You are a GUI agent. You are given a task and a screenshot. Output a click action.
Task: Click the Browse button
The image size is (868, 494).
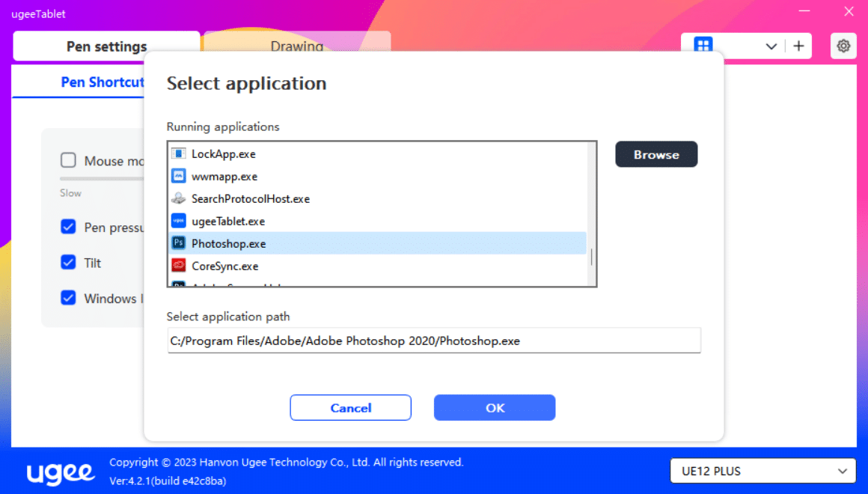656,154
